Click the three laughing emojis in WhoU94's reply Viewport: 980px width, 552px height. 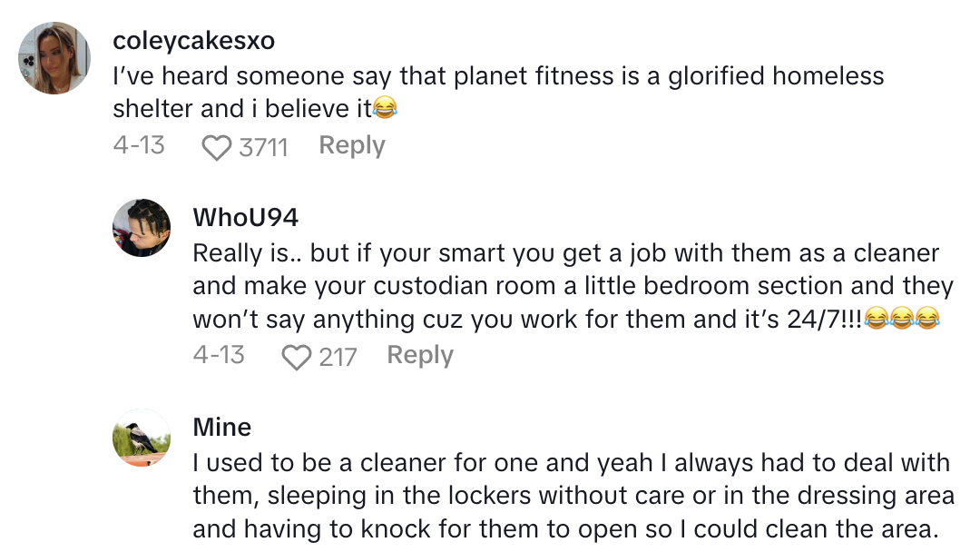click(x=901, y=320)
